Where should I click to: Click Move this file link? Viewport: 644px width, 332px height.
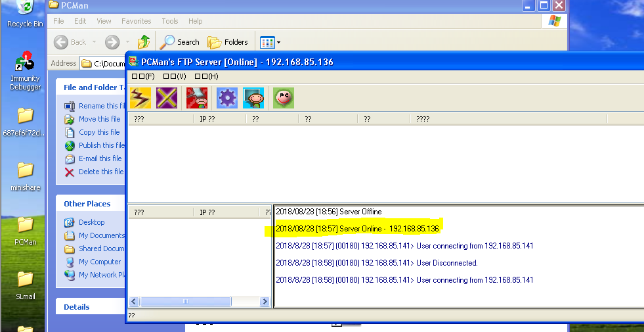93,119
